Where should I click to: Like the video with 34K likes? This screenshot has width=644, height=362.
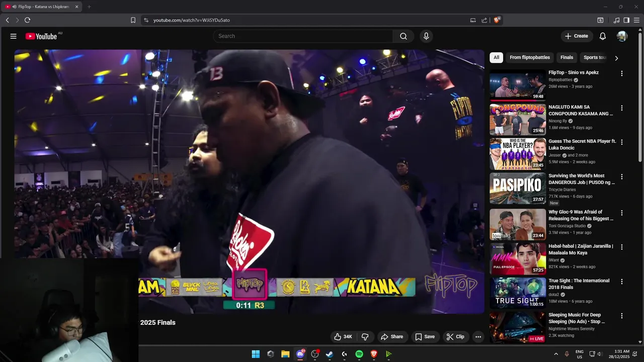(x=343, y=337)
